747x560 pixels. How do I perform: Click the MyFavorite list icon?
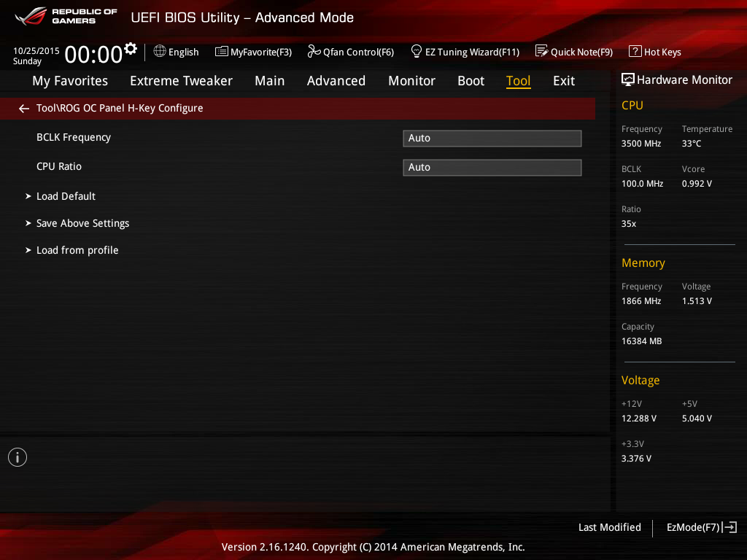[222, 52]
